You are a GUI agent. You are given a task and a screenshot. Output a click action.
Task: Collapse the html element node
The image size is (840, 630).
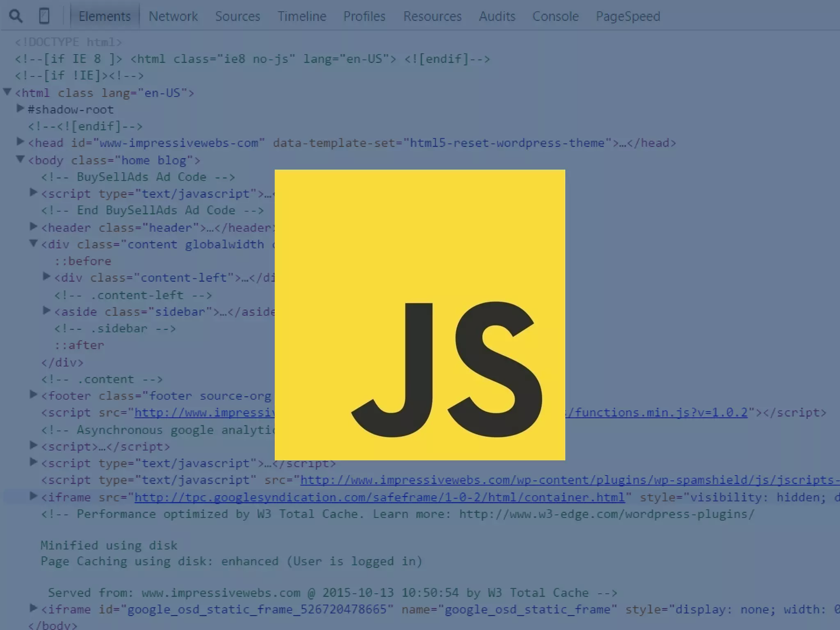pos(7,92)
